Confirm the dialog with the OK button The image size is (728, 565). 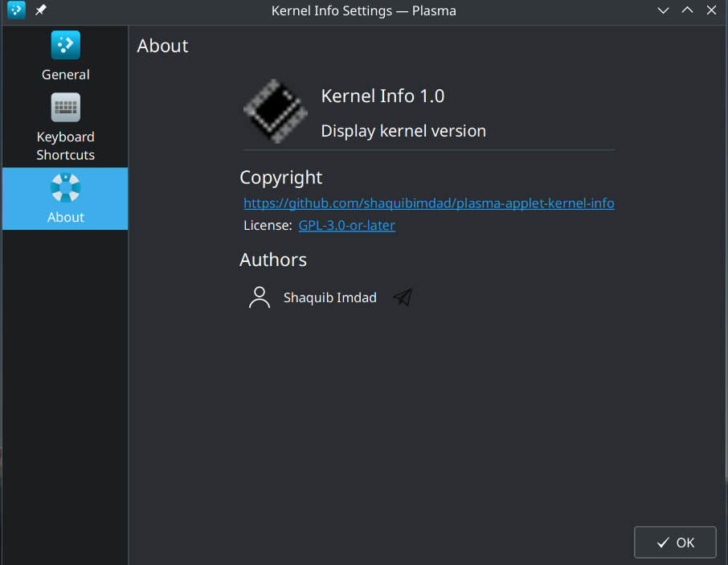675,542
